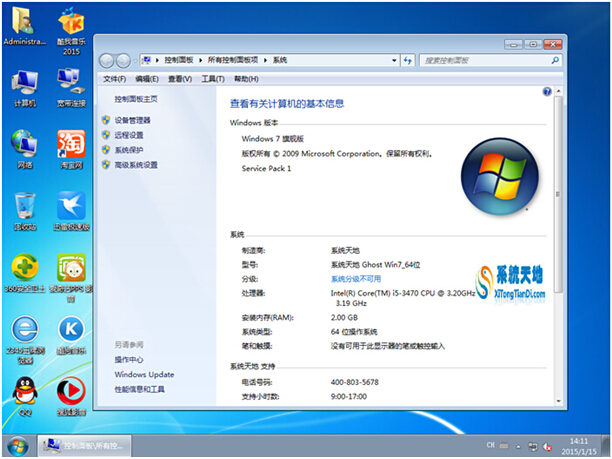612x459 pixels.
Task: Expand the arrow after 所有控制面板项 in breadcrumb
Action: coord(264,60)
